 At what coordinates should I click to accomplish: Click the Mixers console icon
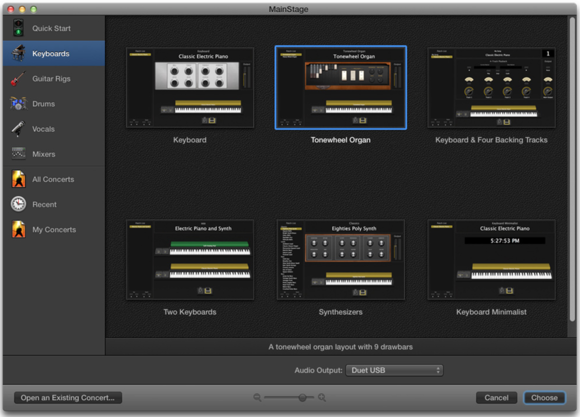(18, 153)
